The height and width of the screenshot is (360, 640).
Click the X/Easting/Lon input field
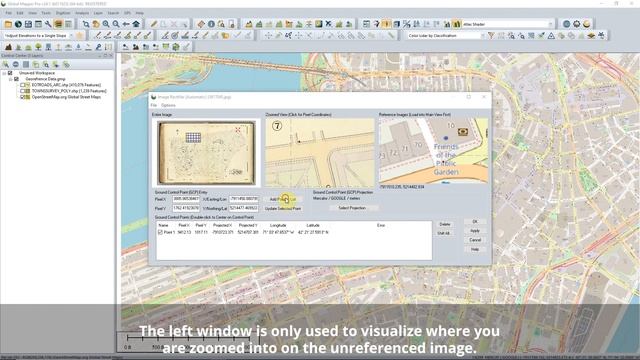[244, 199]
